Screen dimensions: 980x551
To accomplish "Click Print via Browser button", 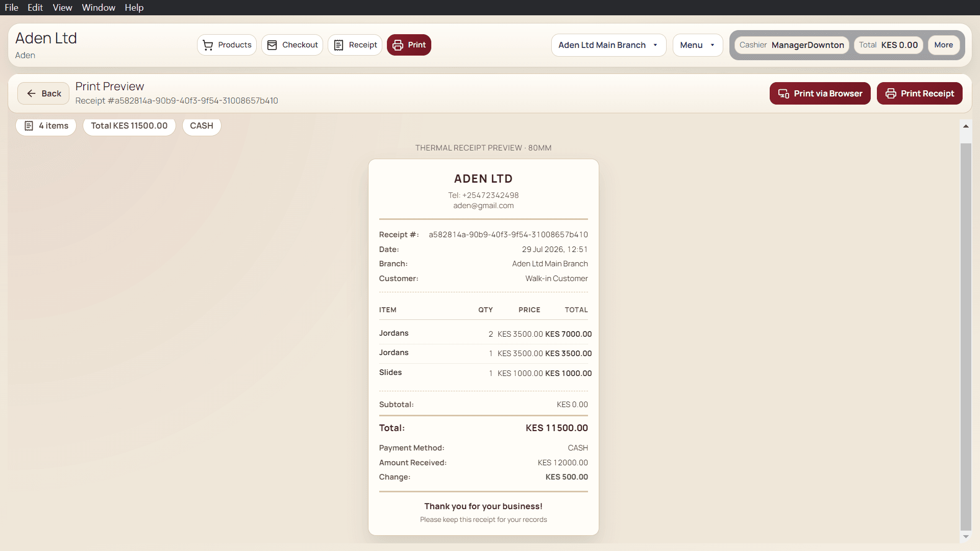I will [x=820, y=93].
